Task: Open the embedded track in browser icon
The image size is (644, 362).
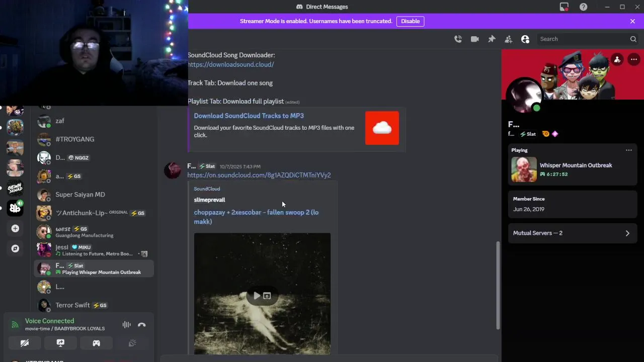Action: 267,296
